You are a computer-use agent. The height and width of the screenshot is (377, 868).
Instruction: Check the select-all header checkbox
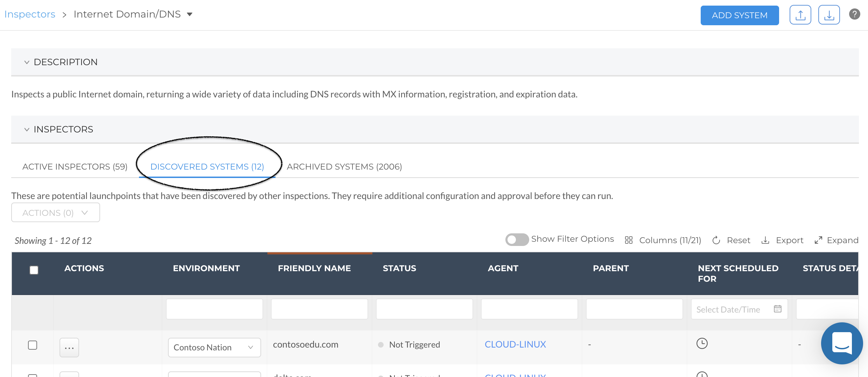point(34,270)
